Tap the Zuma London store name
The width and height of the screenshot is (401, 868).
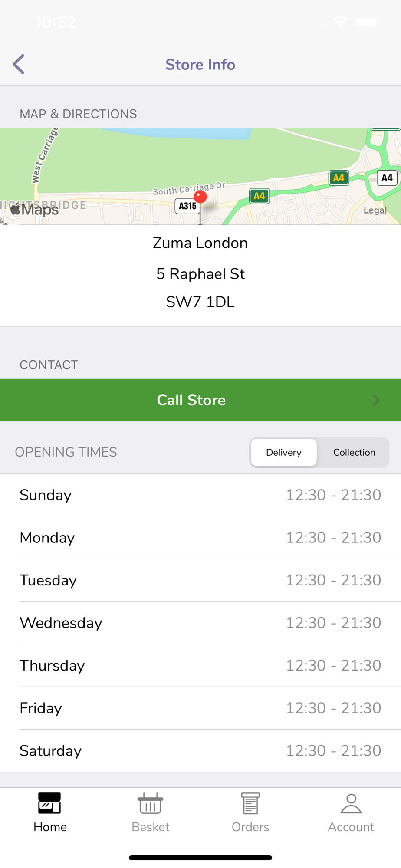(200, 243)
